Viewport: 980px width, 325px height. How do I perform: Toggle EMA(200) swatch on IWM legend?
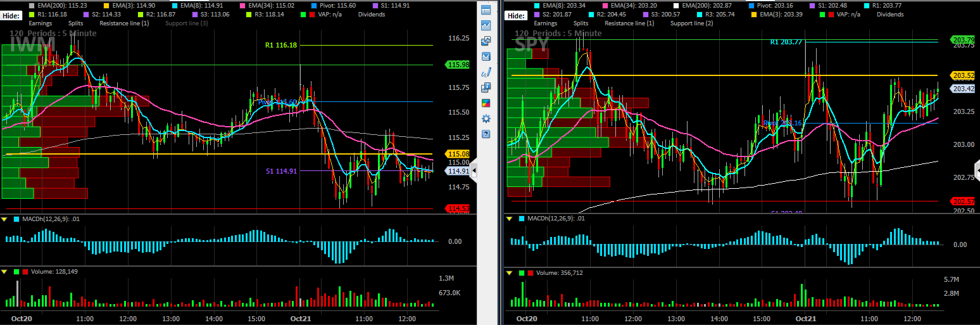pos(32,5)
